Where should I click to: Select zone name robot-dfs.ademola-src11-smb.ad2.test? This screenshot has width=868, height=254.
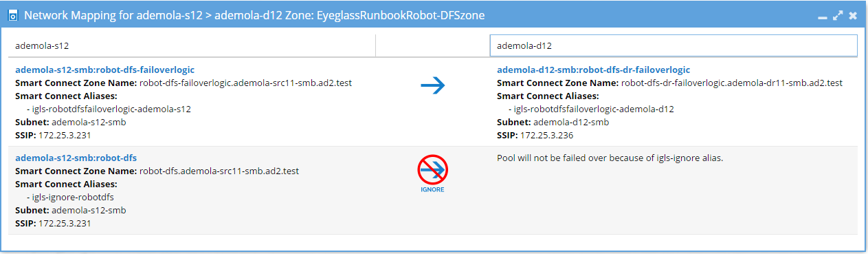pyautogui.click(x=219, y=171)
